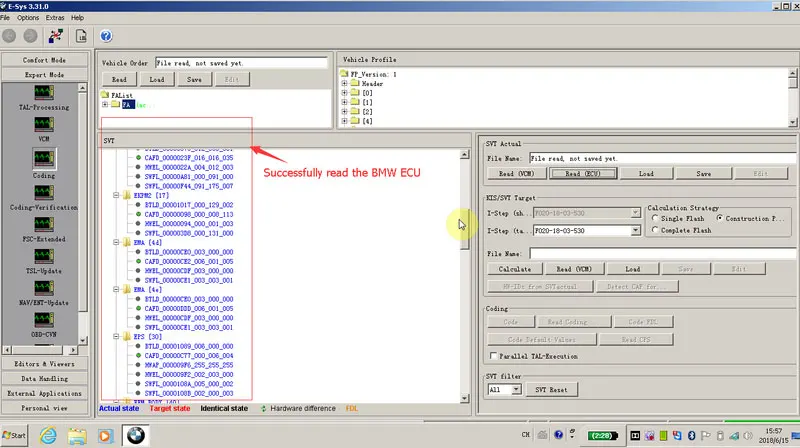Open I-Step shipment dropdown
800x448 pixels.
click(635, 213)
